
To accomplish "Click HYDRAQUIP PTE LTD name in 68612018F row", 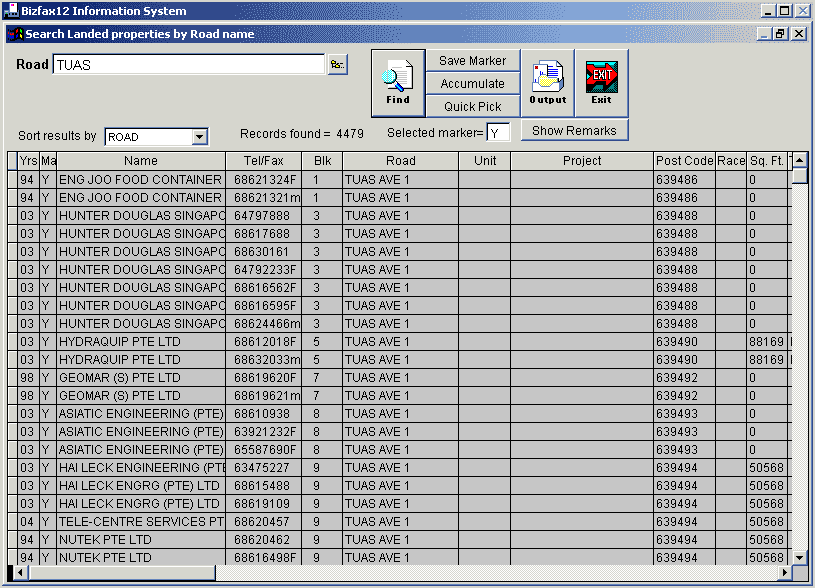I will 141,342.
